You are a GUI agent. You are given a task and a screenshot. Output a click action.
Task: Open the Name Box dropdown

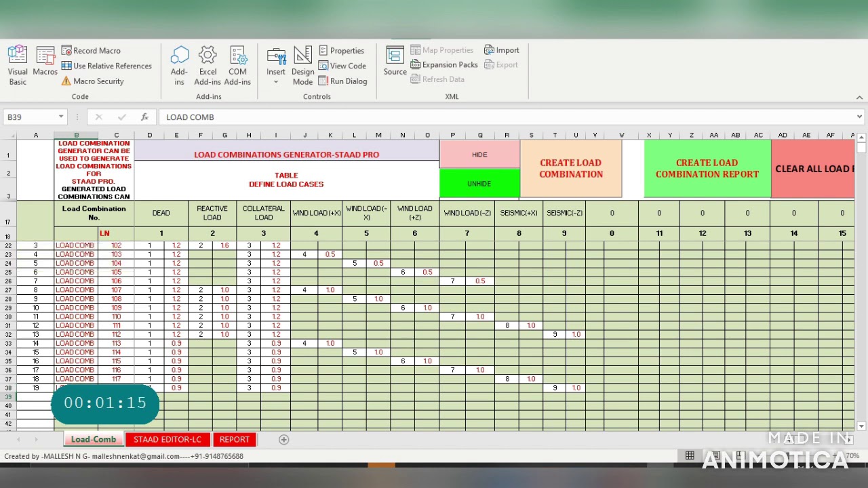(x=61, y=117)
